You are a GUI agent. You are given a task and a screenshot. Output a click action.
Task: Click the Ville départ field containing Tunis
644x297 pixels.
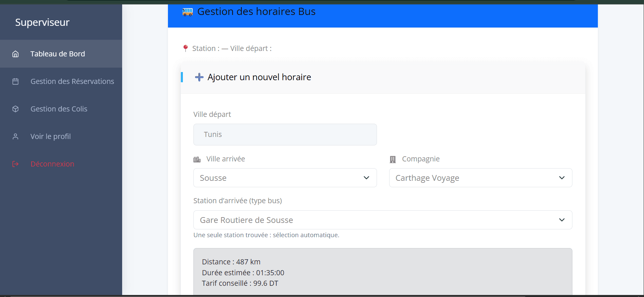[285, 135]
